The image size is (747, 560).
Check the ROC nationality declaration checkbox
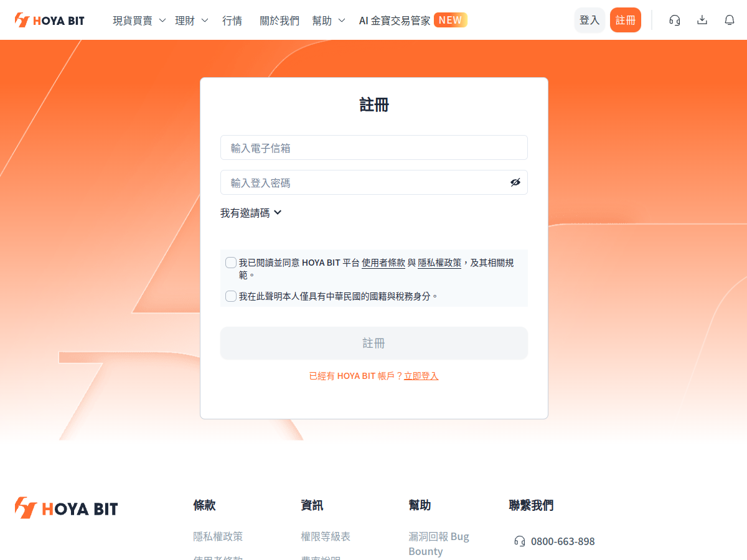pyautogui.click(x=231, y=296)
